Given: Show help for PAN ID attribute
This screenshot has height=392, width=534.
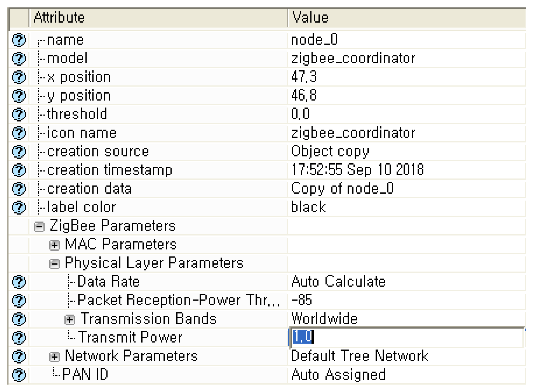Looking at the screenshot, I should click(x=19, y=375).
